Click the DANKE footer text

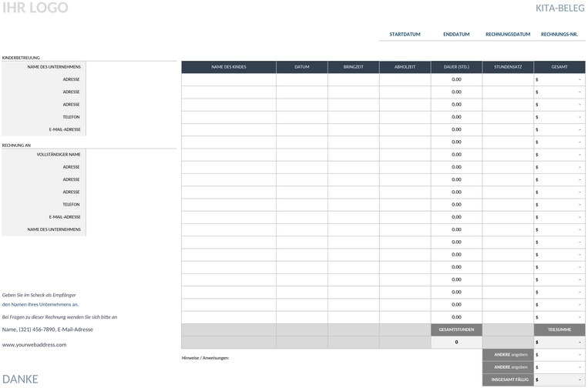pos(20,379)
